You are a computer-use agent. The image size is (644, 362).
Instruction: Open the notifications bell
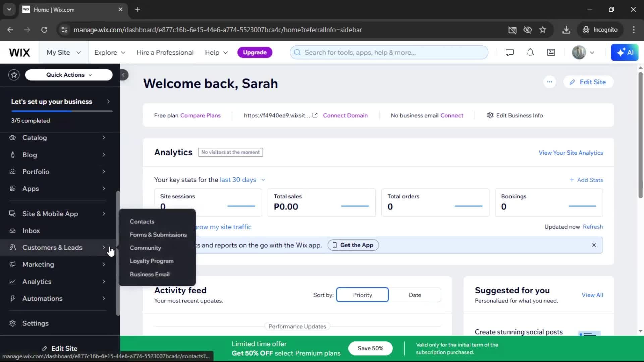coord(530,52)
